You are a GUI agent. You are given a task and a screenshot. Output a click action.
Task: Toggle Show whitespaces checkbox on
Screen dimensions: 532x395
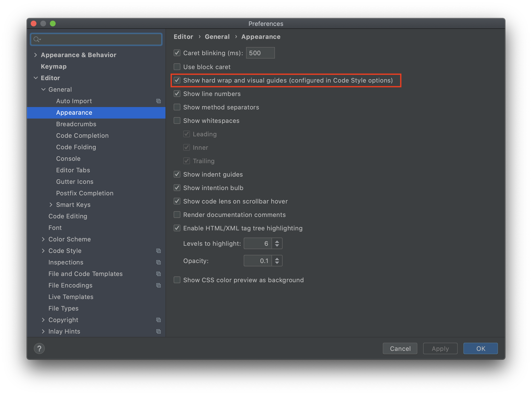tap(177, 120)
